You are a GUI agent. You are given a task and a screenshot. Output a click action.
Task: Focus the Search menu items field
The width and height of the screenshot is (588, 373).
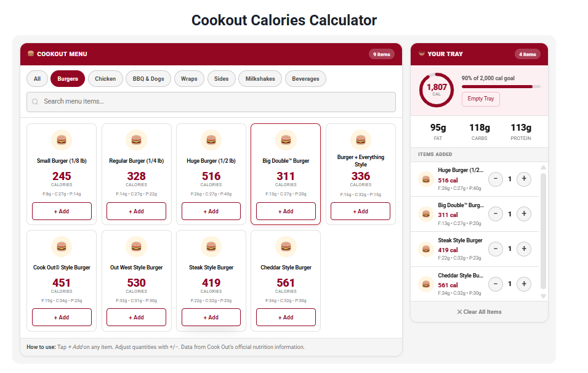click(x=215, y=102)
